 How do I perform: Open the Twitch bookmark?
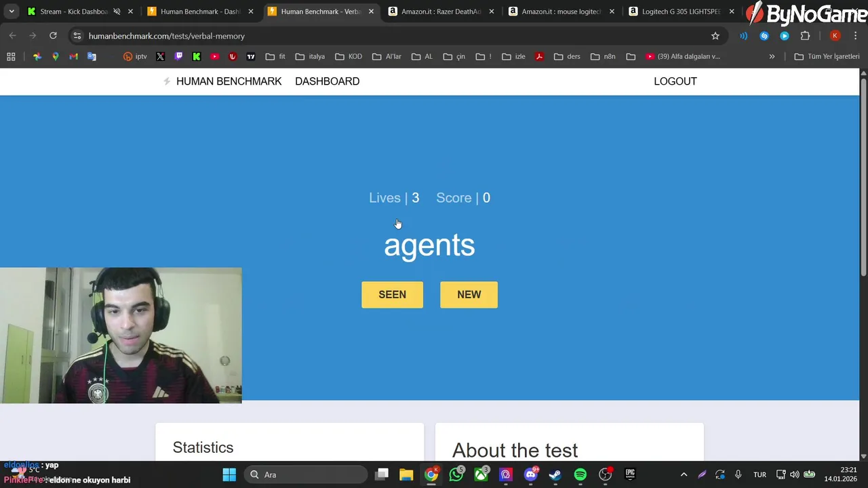(178, 56)
